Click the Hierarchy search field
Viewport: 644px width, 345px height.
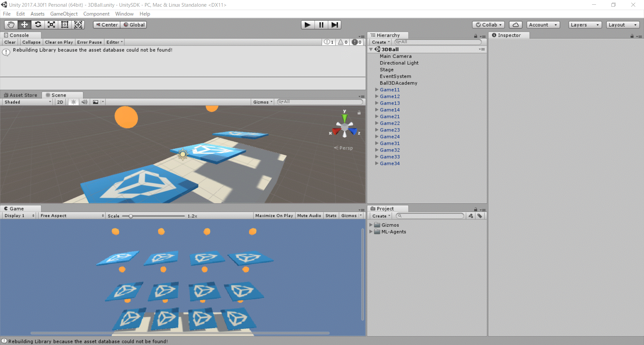coord(438,42)
